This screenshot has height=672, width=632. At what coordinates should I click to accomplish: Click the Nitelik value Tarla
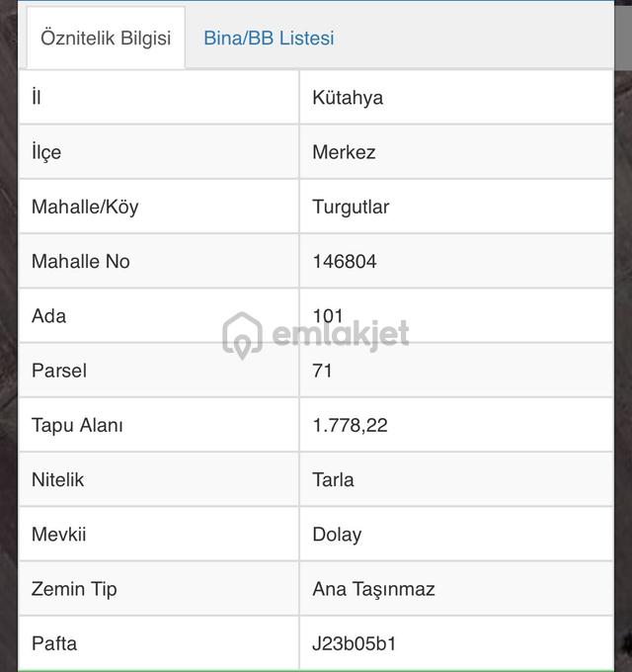pos(333,480)
